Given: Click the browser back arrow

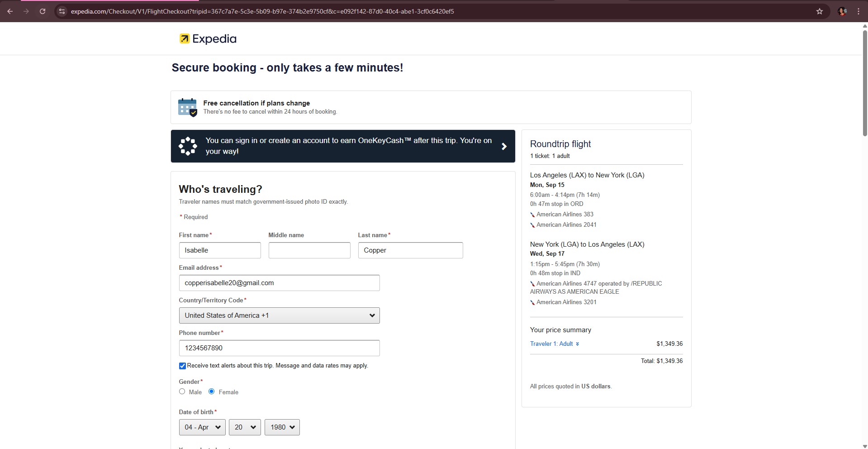Looking at the screenshot, I should tap(10, 11).
